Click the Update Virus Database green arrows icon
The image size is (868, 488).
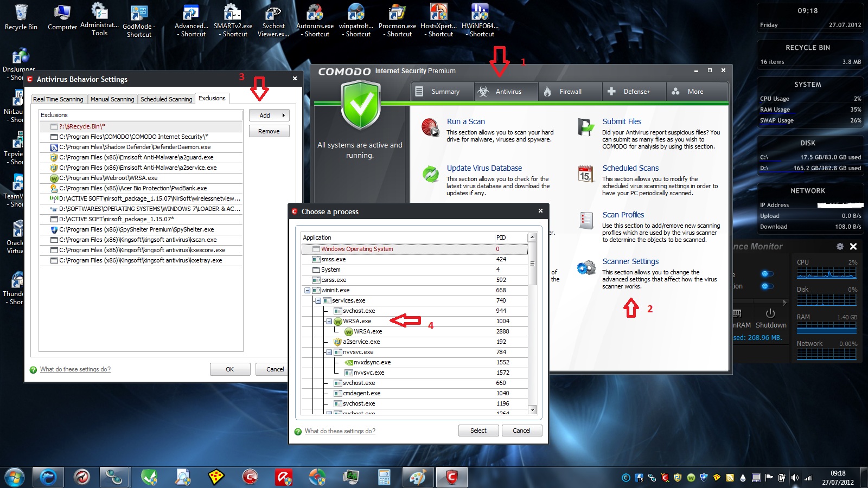430,174
